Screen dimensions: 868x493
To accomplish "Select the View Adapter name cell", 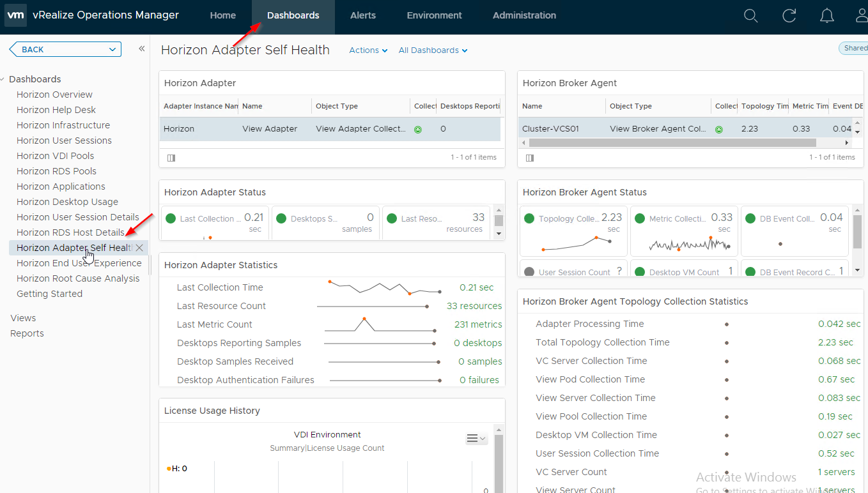I will click(270, 128).
